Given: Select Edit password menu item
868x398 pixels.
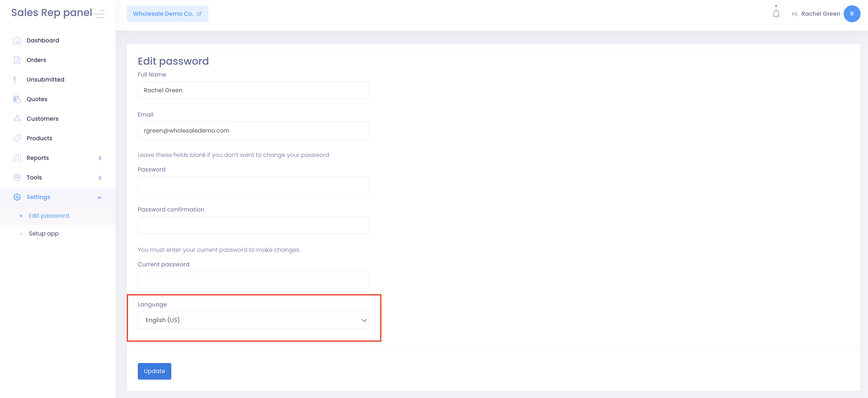Looking at the screenshot, I should (x=49, y=216).
